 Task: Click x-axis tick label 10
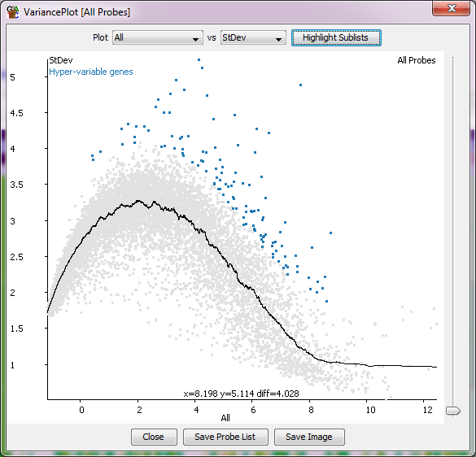[x=370, y=410]
